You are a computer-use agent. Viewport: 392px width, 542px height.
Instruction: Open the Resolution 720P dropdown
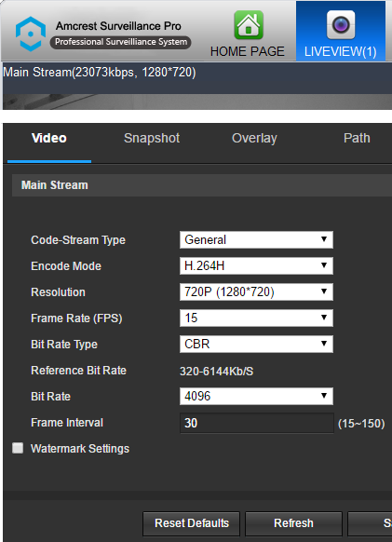point(256,291)
